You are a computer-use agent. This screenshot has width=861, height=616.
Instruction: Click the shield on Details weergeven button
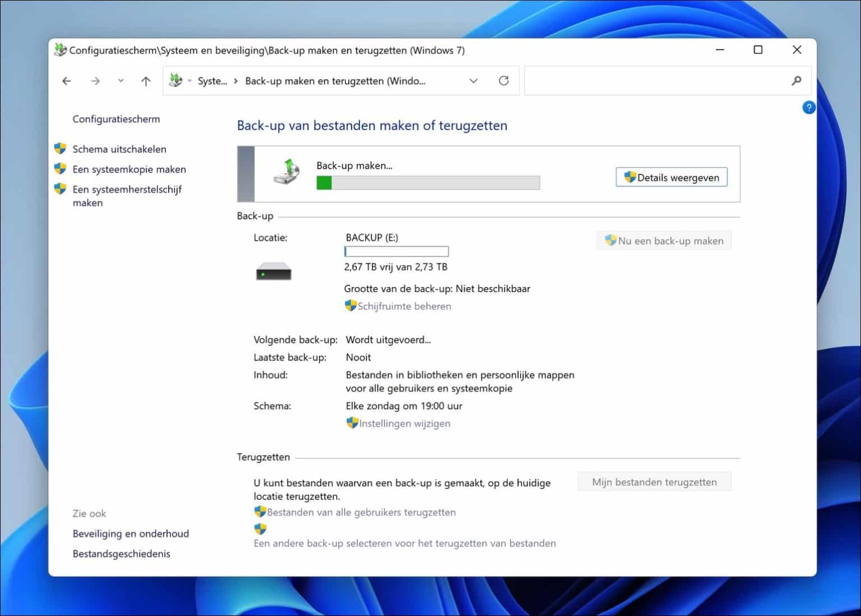(x=631, y=177)
